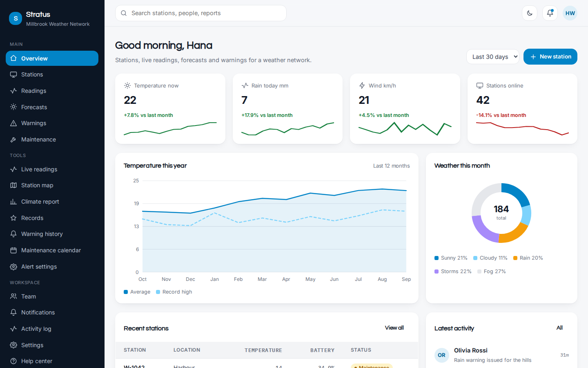588x368 pixels.
Task: Click the Alert settings gear icon
Action: [x=13, y=267]
